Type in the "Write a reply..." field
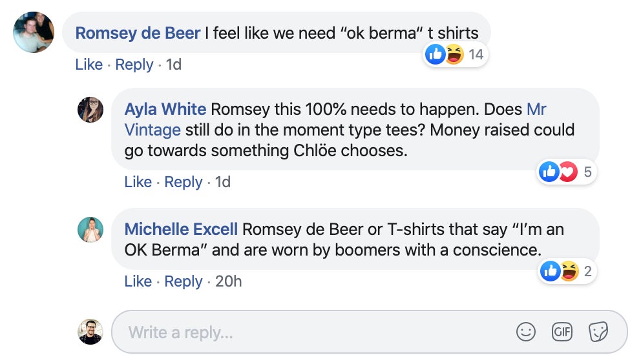Viewport: 641px width, 364px height. (x=310, y=332)
